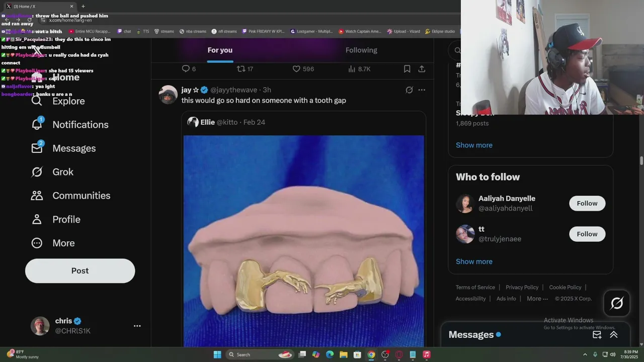The image size is (644, 362).
Task: Open chris @CHRIS1K account avatar
Action: pyautogui.click(x=40, y=326)
